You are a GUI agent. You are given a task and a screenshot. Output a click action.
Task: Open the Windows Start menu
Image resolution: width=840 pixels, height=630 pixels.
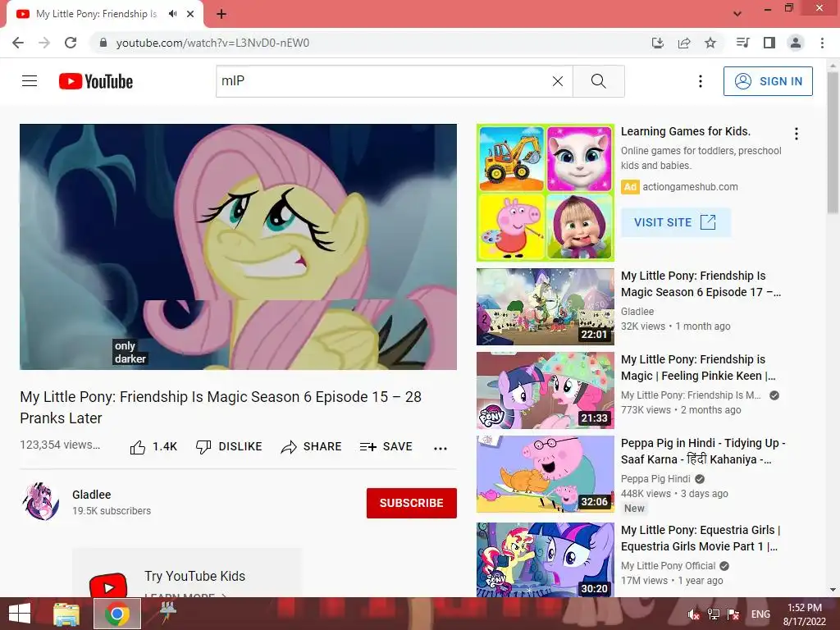coord(20,614)
